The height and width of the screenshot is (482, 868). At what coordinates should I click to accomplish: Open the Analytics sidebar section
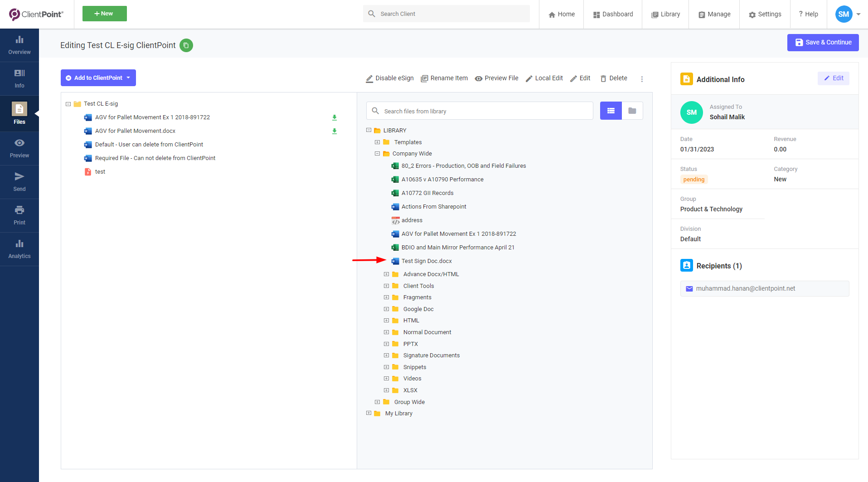pyautogui.click(x=19, y=249)
